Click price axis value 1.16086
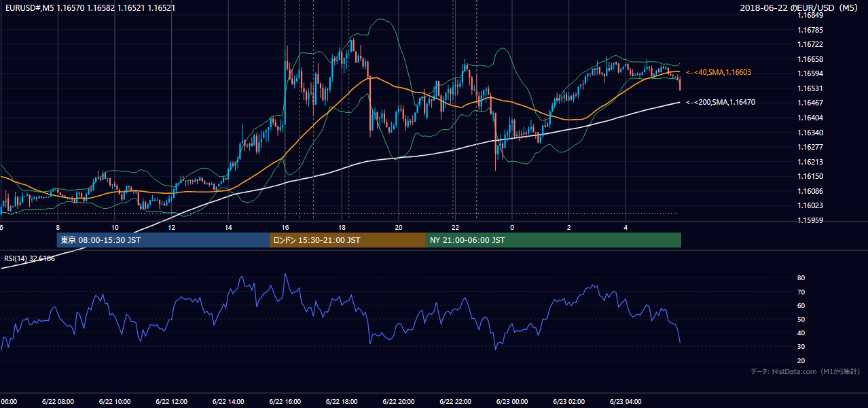This screenshot has height=408, width=868. pos(810,191)
